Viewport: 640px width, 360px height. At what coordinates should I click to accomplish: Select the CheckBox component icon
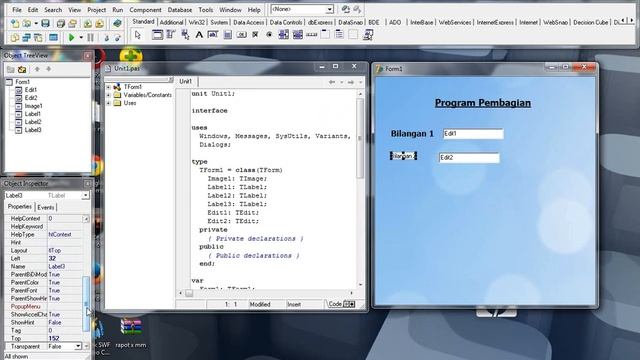[255, 35]
